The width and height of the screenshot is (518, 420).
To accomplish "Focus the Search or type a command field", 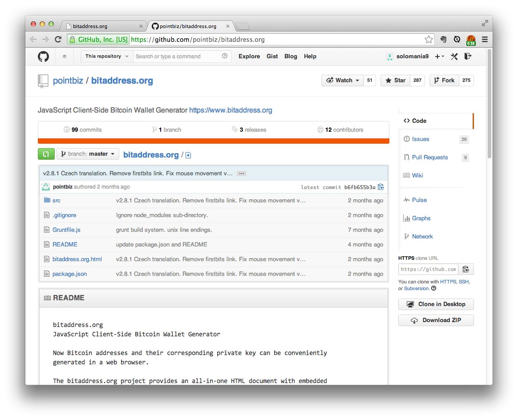I will (182, 57).
